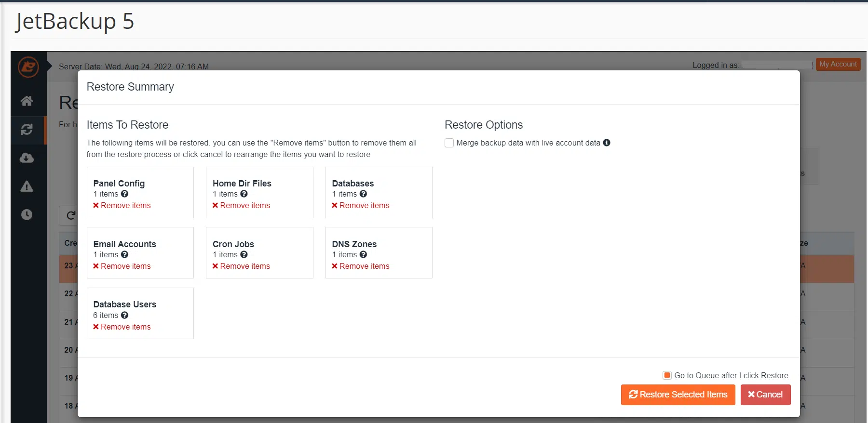Open the Alerts warning triangle icon
This screenshot has width=868, height=423.
tap(27, 186)
